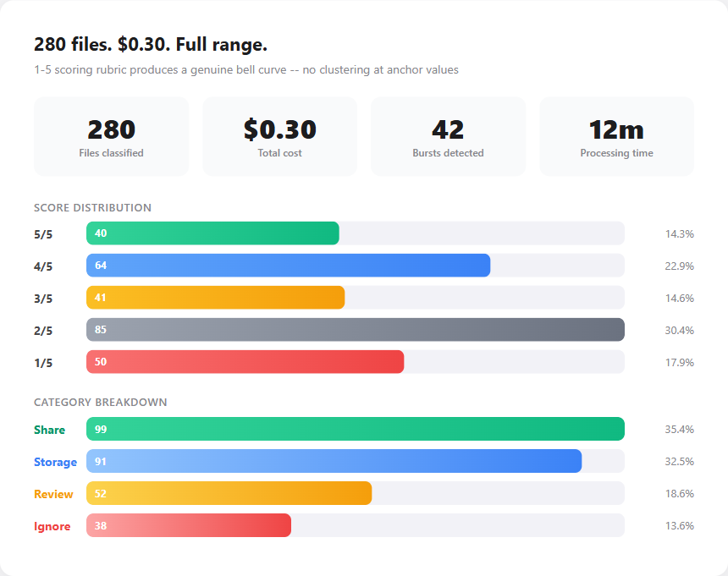This screenshot has width=728, height=576.
Task: Click the gray 2/5 score bar
Action: [356, 330]
